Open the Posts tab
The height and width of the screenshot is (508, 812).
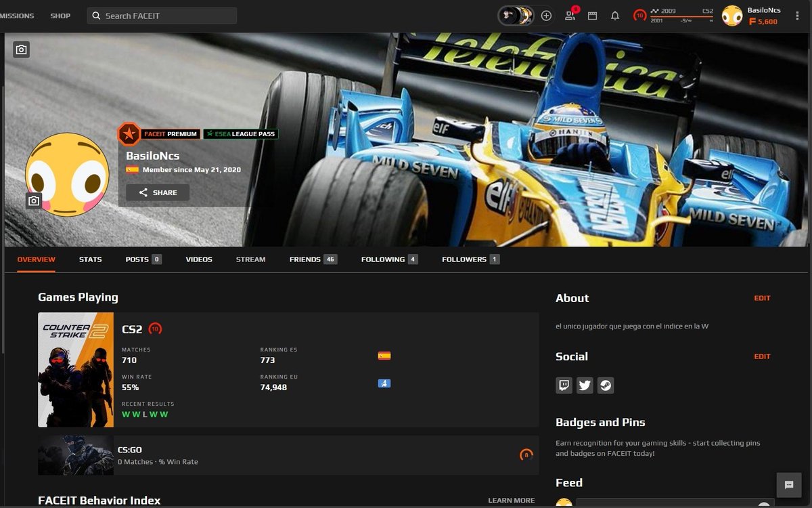coord(143,259)
